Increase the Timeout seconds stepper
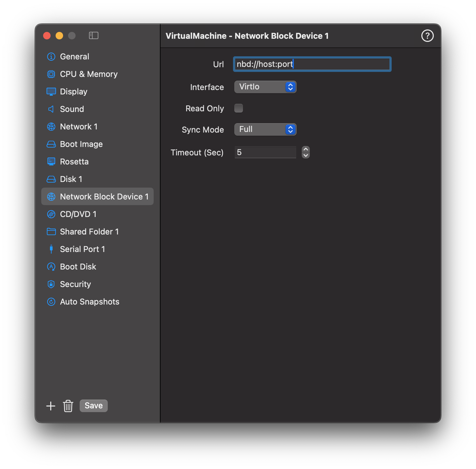Image resolution: width=476 pixels, height=469 pixels. [306, 149]
